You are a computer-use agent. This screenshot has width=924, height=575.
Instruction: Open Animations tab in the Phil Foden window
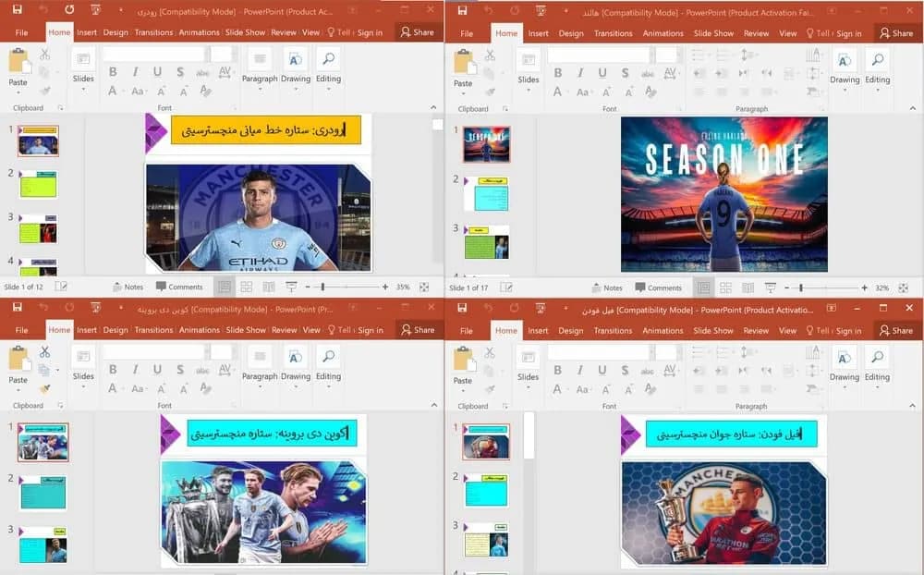(x=663, y=331)
